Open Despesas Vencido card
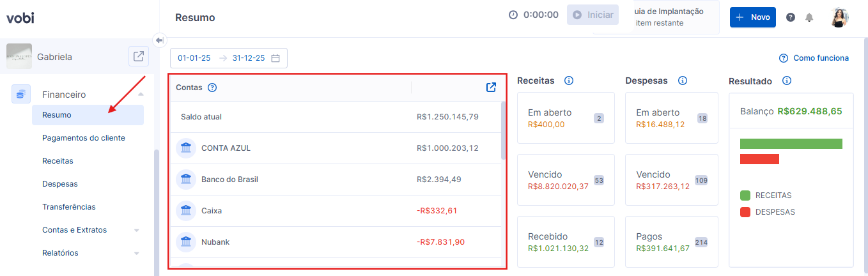 point(672,180)
